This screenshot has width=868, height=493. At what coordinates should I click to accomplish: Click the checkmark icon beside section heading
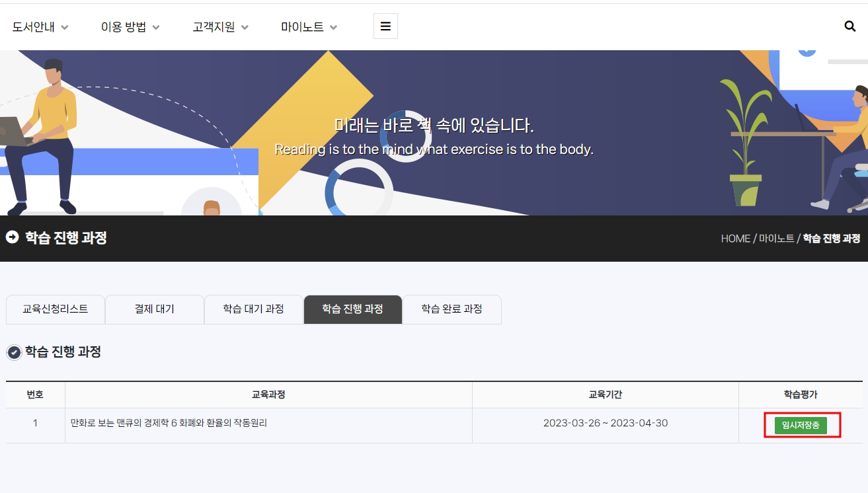coord(14,353)
